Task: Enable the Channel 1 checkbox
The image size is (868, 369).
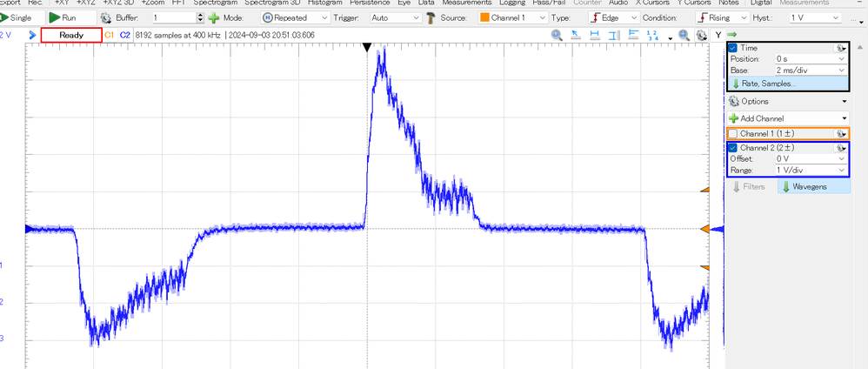Action: [x=733, y=133]
